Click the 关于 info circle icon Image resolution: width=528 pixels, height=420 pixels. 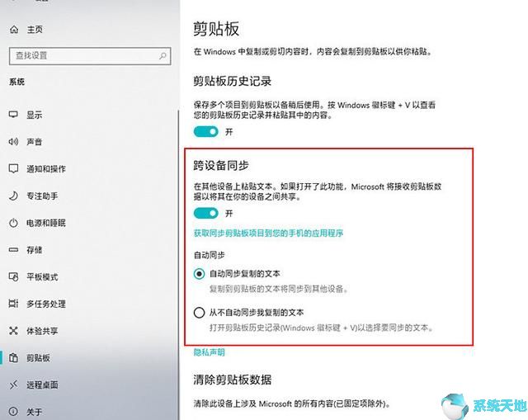(x=13, y=412)
